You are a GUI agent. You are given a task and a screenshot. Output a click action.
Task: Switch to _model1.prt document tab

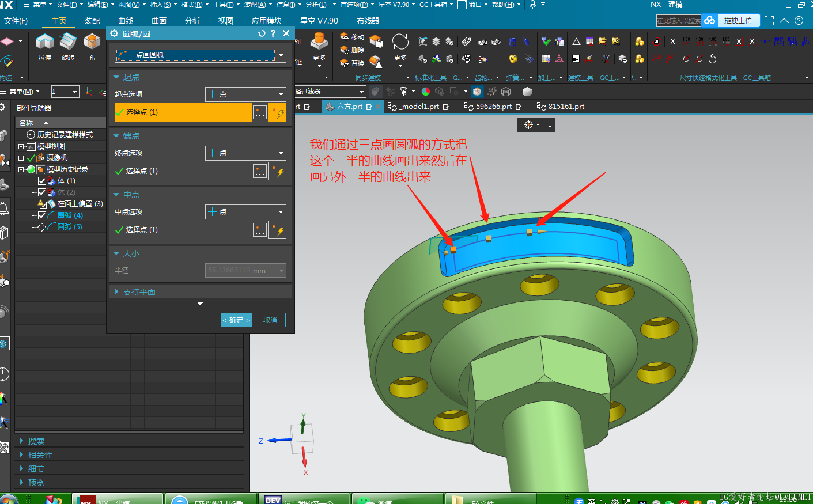click(x=418, y=107)
